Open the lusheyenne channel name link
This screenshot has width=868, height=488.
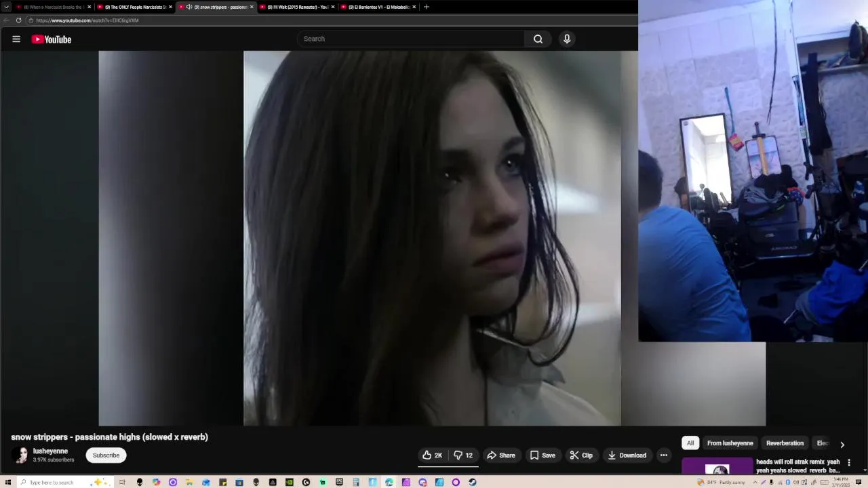pos(50,451)
